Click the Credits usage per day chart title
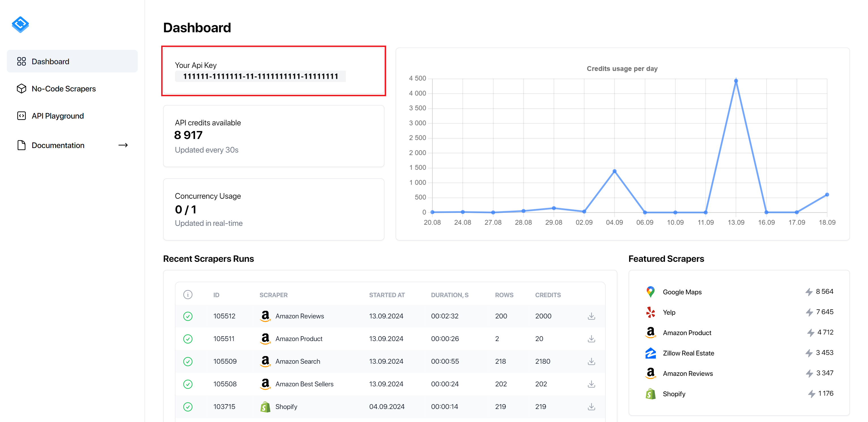The height and width of the screenshot is (422, 868). (x=622, y=68)
